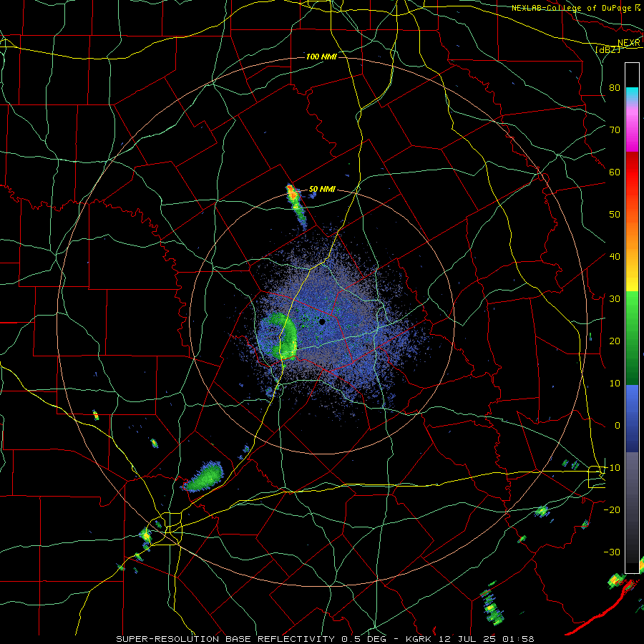Click the 40 value on the reflectivity scale
Screen dimensions: 644x644
[x=615, y=257]
